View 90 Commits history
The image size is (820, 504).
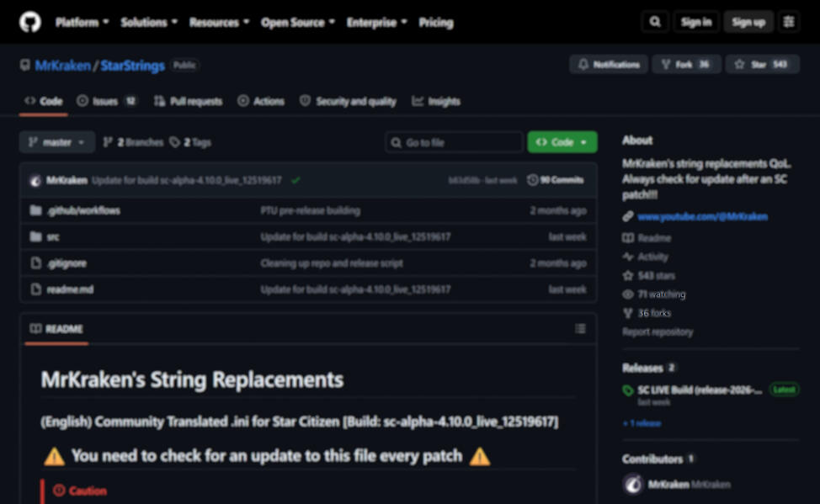point(556,180)
